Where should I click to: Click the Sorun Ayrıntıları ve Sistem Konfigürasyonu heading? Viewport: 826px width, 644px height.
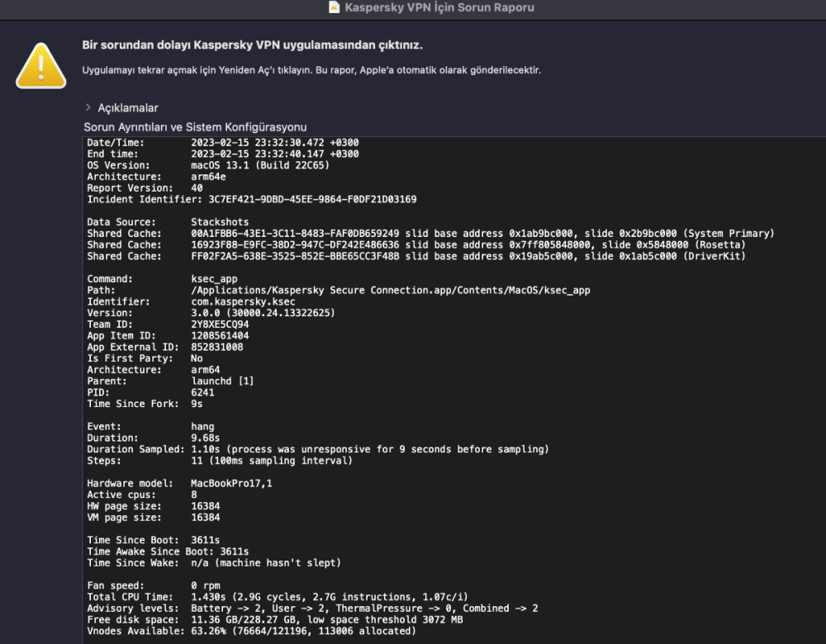[195, 127]
